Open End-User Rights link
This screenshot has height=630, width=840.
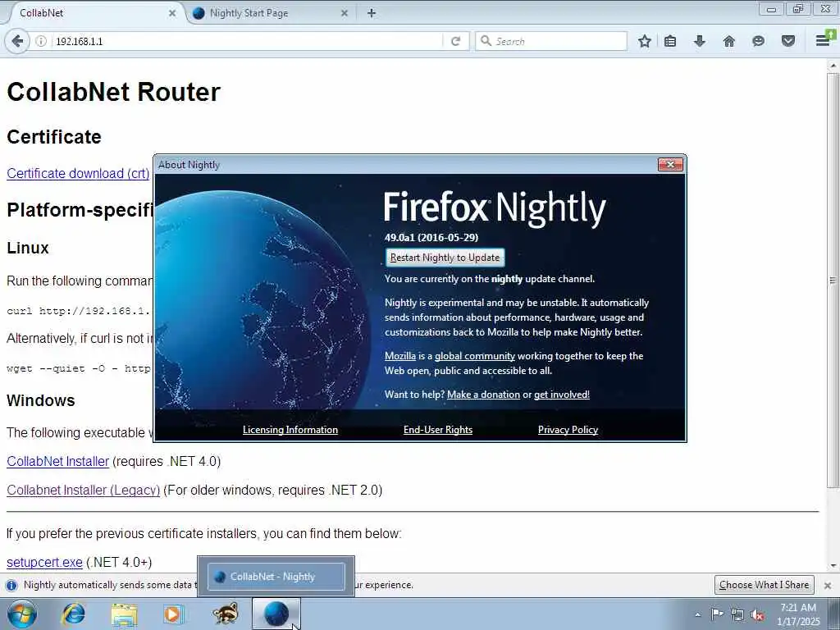click(x=438, y=430)
